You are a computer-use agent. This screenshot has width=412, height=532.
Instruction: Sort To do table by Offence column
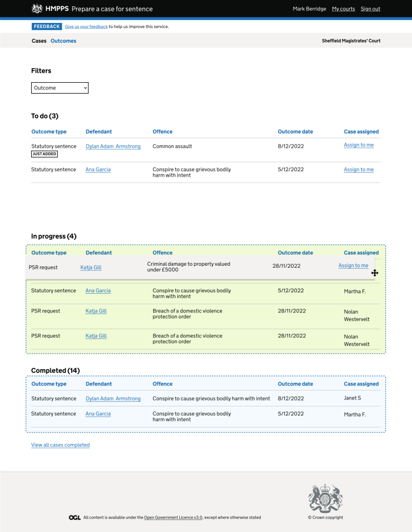[163, 132]
